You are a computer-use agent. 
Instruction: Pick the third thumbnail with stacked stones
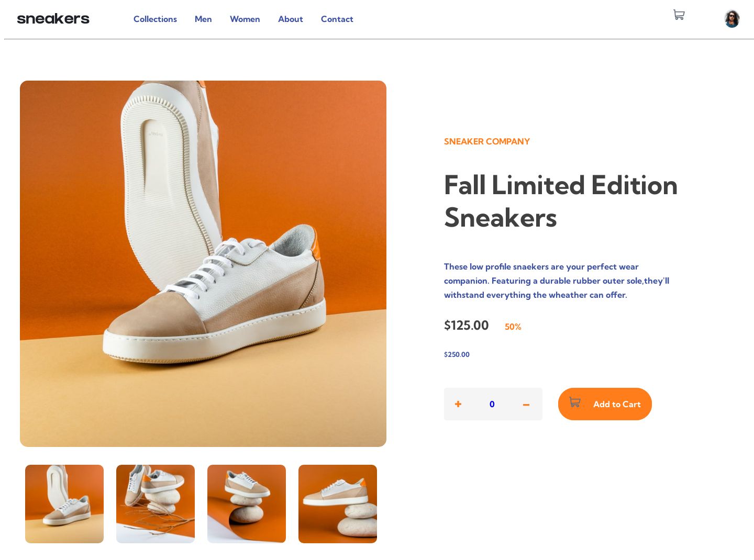point(247,503)
